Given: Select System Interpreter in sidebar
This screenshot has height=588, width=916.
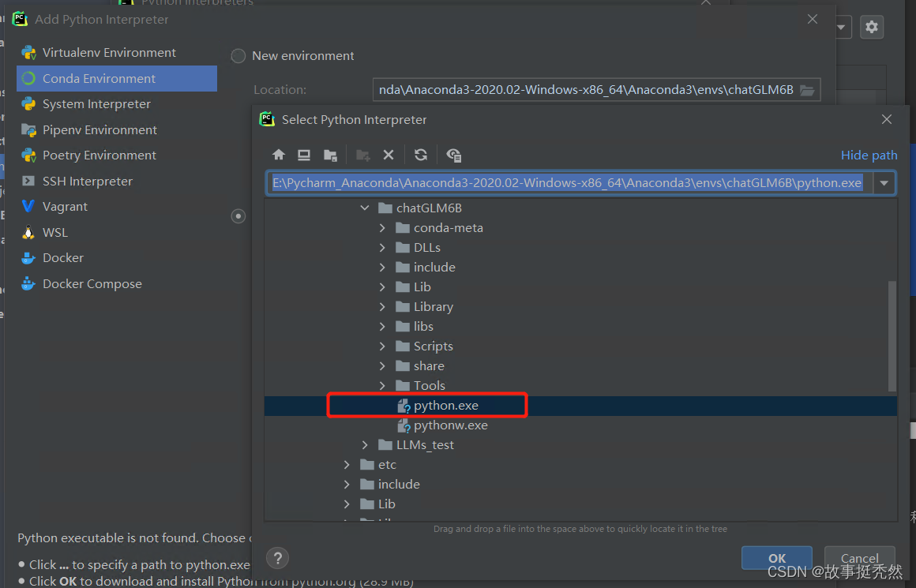Looking at the screenshot, I should 117,104.
